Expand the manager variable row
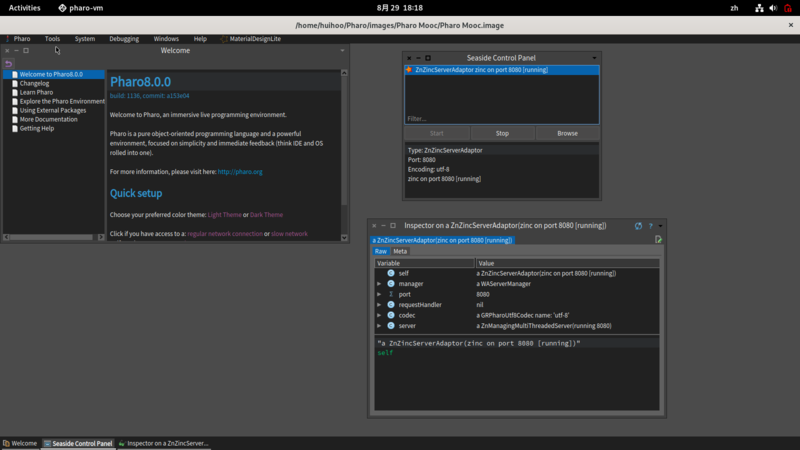Image resolution: width=800 pixels, height=450 pixels. (379, 284)
